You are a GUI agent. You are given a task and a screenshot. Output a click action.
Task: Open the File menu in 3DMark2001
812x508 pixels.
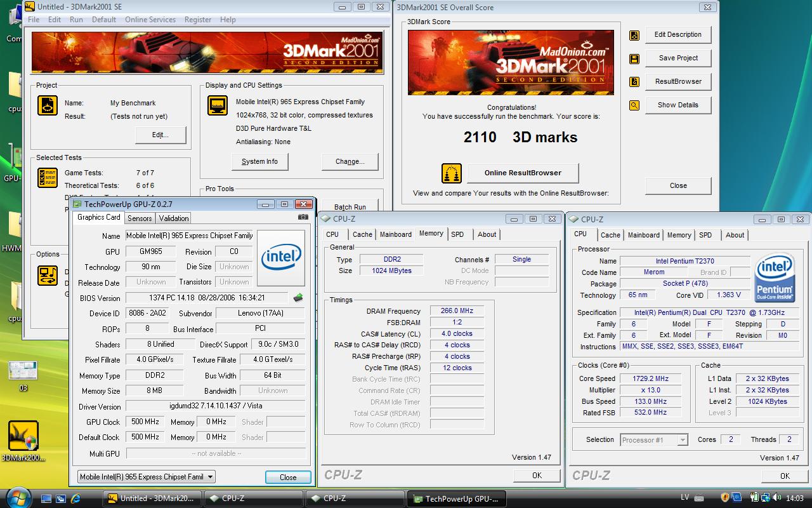(34, 20)
